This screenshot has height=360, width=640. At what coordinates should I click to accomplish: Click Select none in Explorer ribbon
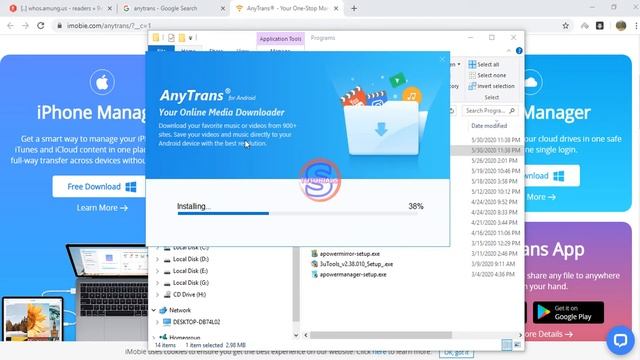(487, 76)
